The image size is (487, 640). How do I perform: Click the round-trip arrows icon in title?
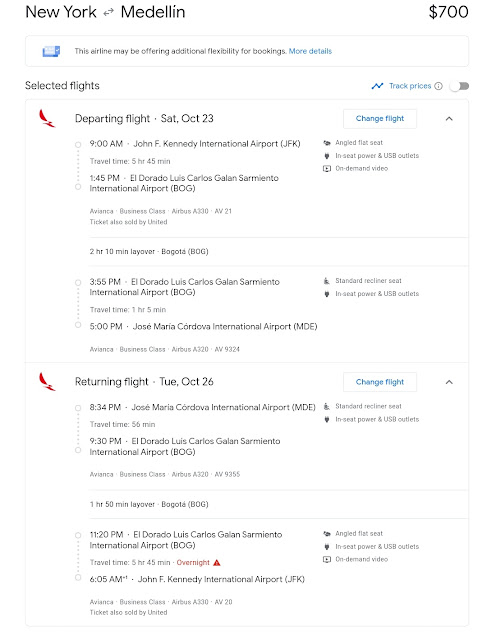pos(108,13)
